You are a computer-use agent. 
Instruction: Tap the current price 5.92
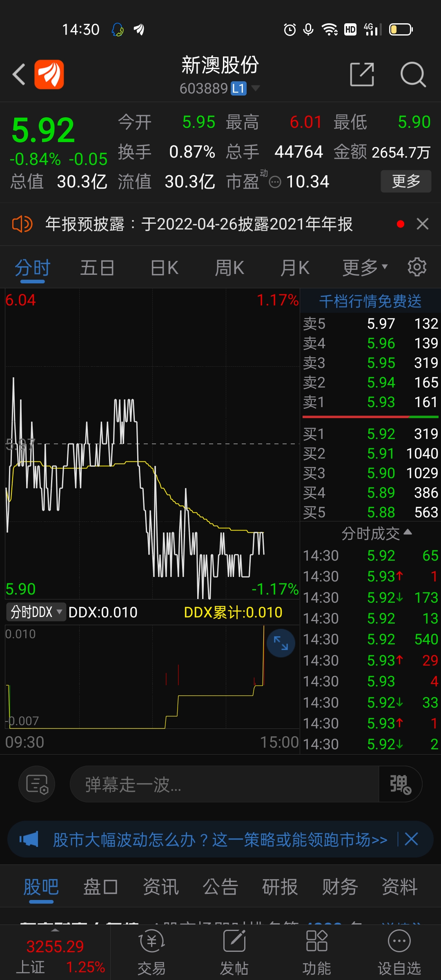pyautogui.click(x=43, y=130)
